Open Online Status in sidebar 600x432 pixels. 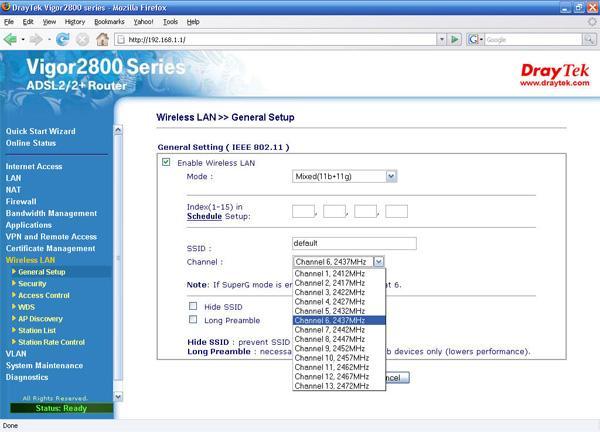(x=31, y=143)
